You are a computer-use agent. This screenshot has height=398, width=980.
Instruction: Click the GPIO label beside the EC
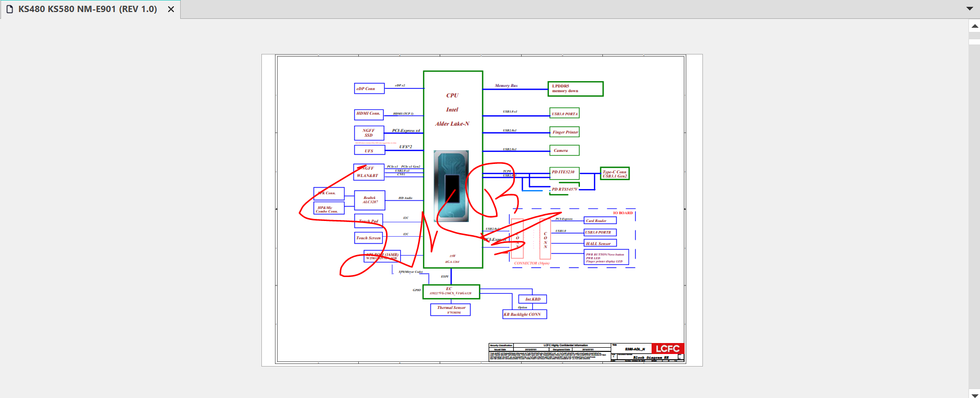pyautogui.click(x=416, y=290)
